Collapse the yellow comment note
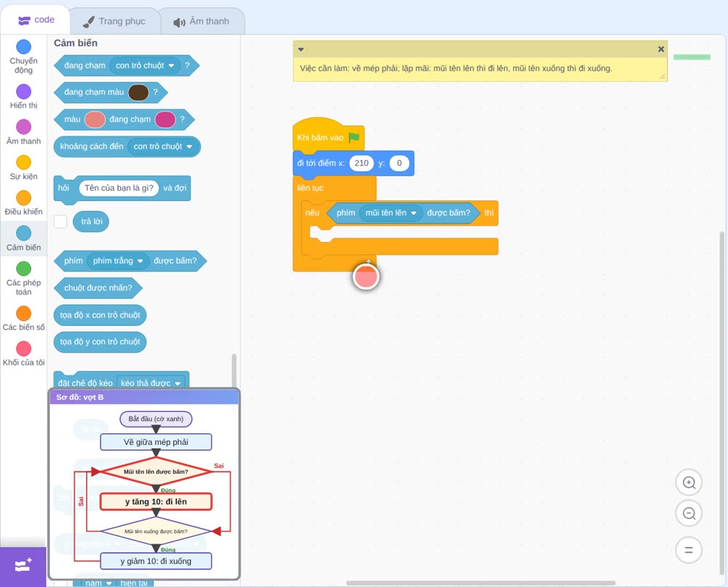Image resolution: width=728 pixels, height=587 pixels. 301,50
